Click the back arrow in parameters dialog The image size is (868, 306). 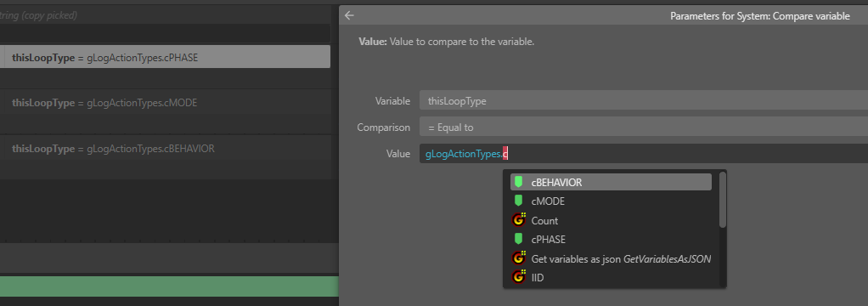click(349, 15)
